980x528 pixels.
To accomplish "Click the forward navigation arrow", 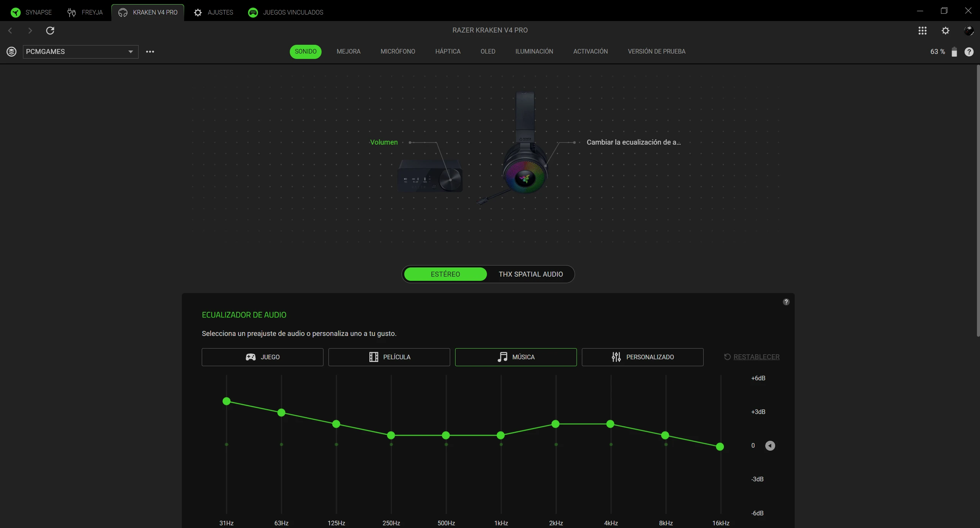I will coord(30,31).
